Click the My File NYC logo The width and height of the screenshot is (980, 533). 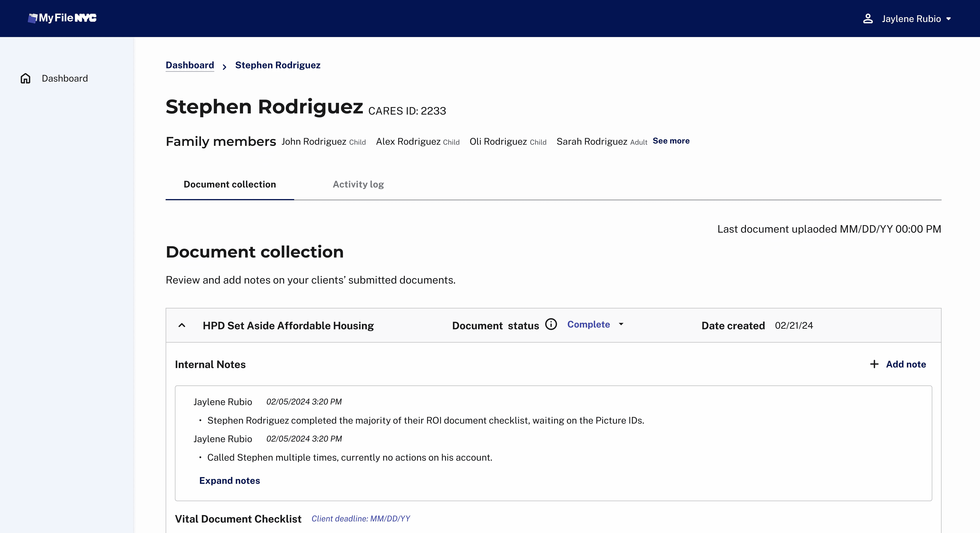[62, 18]
